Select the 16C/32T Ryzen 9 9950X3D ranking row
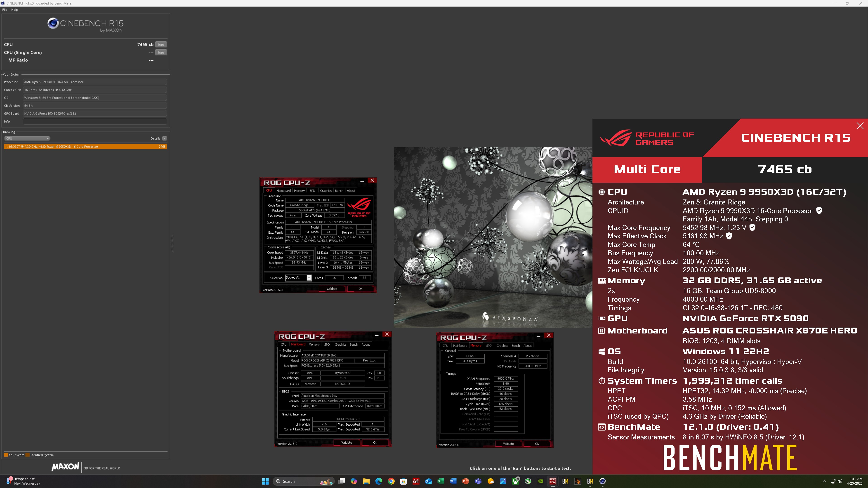The width and height of the screenshot is (868, 488). 85,146
